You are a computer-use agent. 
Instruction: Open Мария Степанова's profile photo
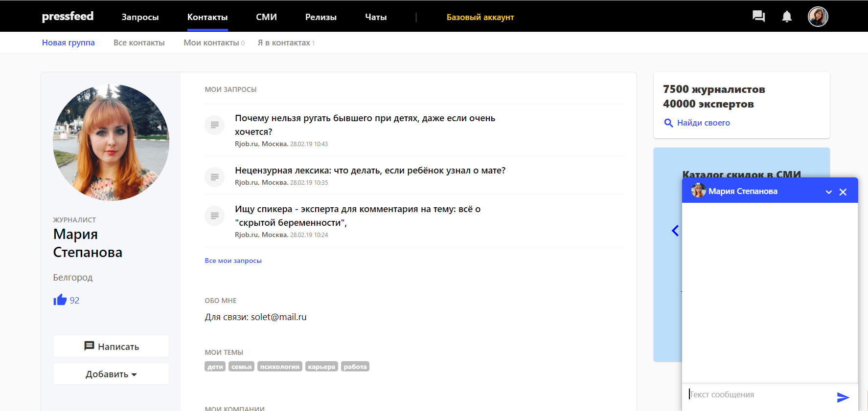[111, 143]
